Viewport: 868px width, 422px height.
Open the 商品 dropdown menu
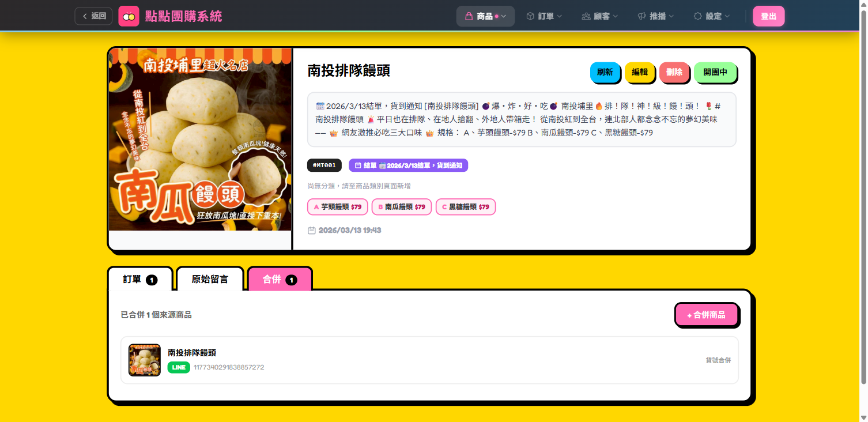point(485,16)
